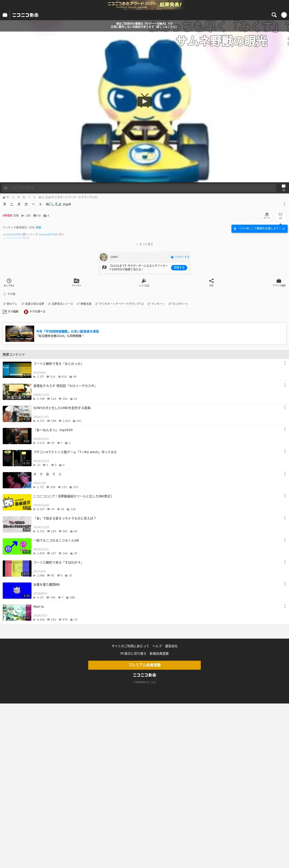Open menu for プチコン4でテトリス row
This screenshot has width=289, height=868.
pos(285,452)
